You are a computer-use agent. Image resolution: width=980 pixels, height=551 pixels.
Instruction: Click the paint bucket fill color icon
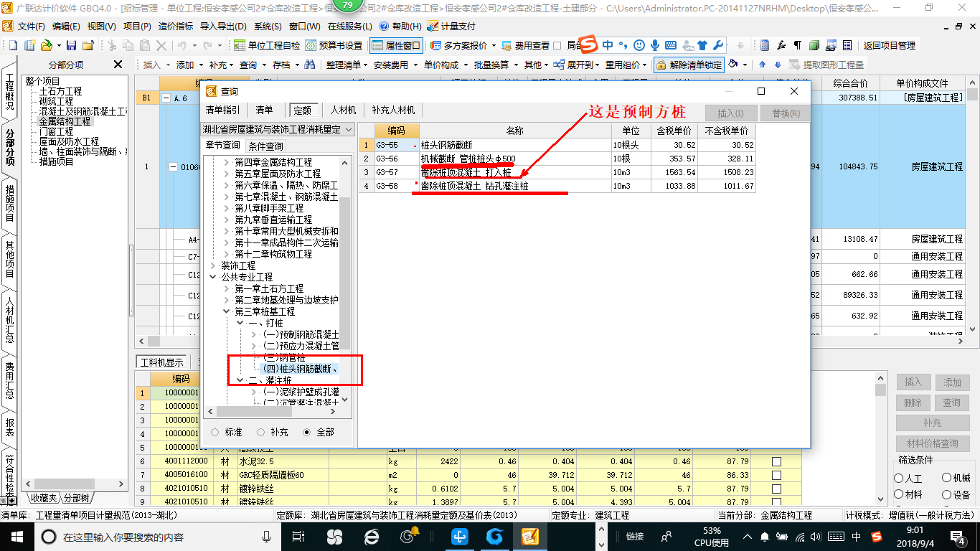click(x=733, y=65)
